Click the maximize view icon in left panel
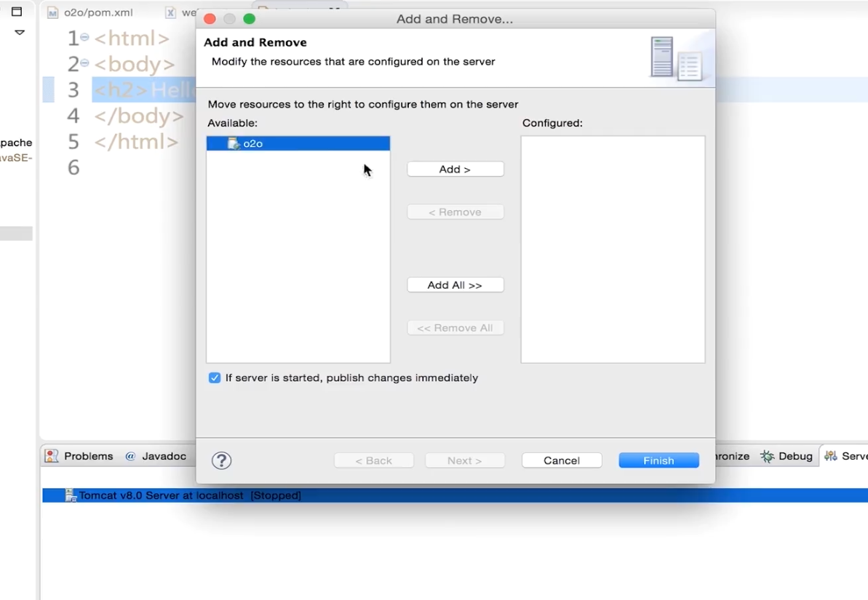 coord(17,11)
